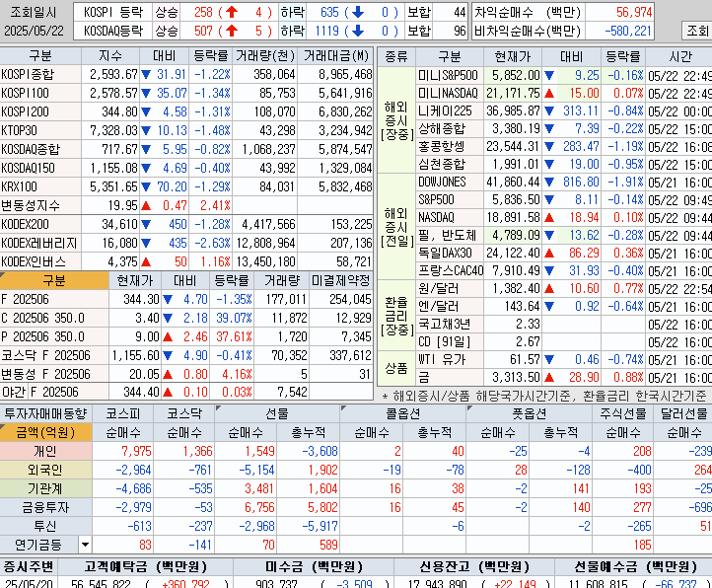The height and width of the screenshot is (588, 712).
Task: Click the 프랑스CAC40 row
Action: pyautogui.click(x=564, y=270)
